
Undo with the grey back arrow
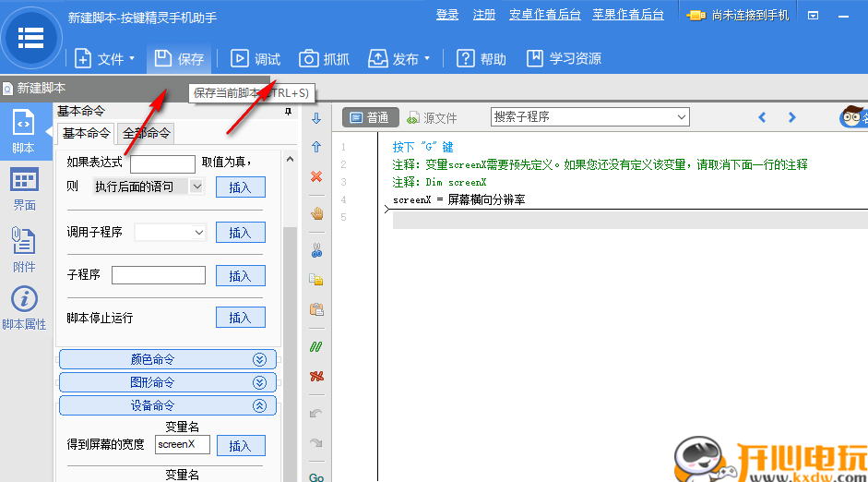316,414
